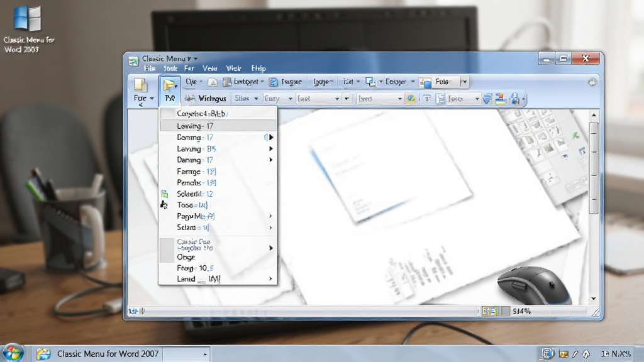
Task: Click the zoom percentage in status bar
Action: [522, 312]
